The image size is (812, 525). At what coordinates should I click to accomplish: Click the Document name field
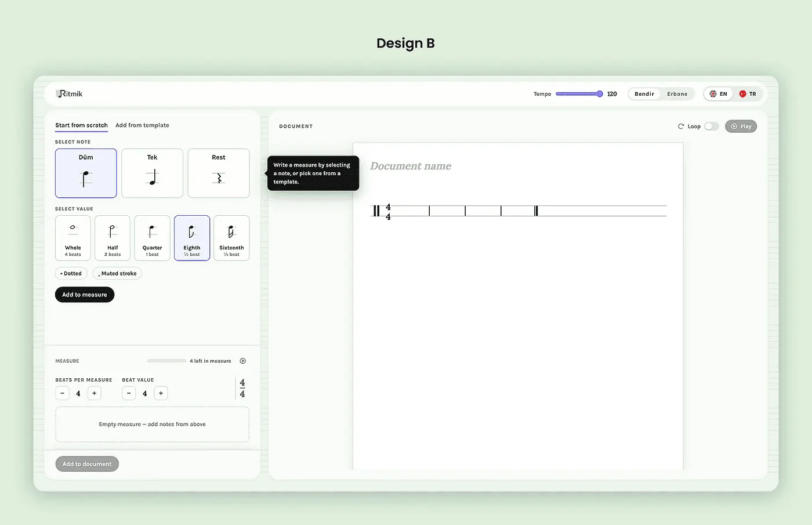pyautogui.click(x=411, y=166)
